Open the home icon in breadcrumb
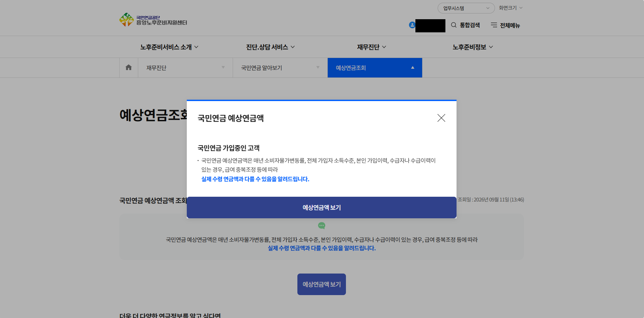The height and width of the screenshot is (318, 644). [x=128, y=67]
